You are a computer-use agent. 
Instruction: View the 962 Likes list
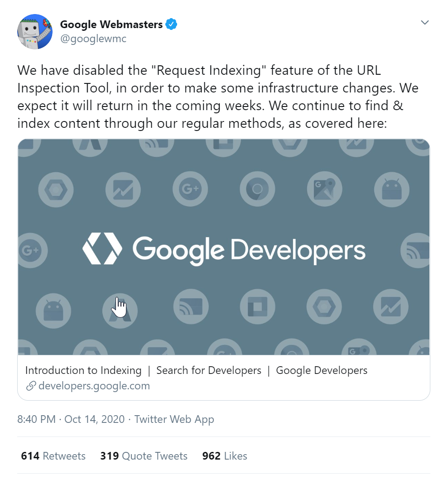point(225,456)
